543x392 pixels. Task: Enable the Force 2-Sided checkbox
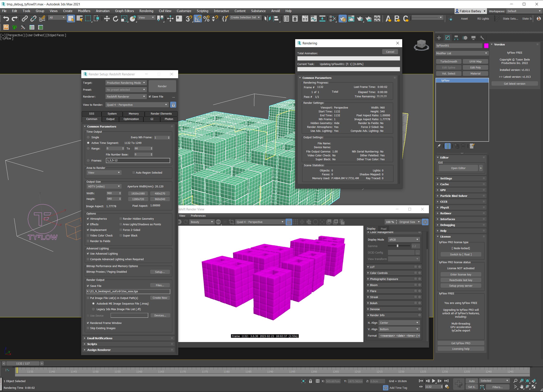pyautogui.click(x=121, y=230)
